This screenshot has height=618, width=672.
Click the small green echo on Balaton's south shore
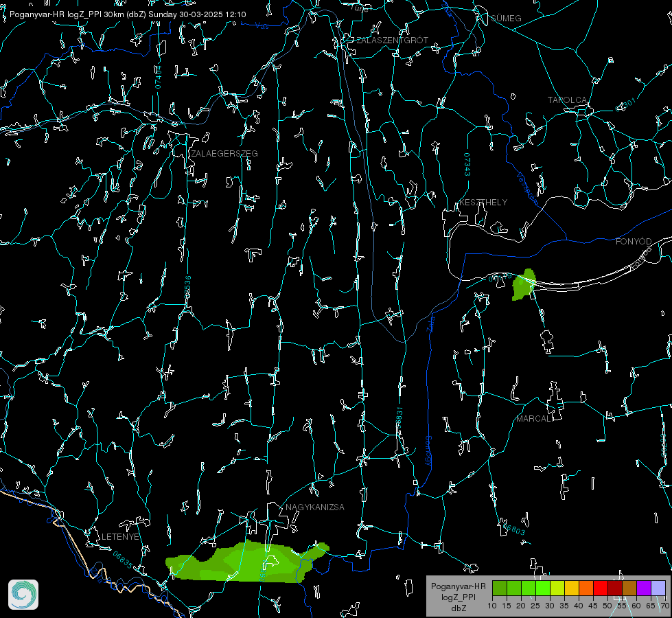[524, 285]
